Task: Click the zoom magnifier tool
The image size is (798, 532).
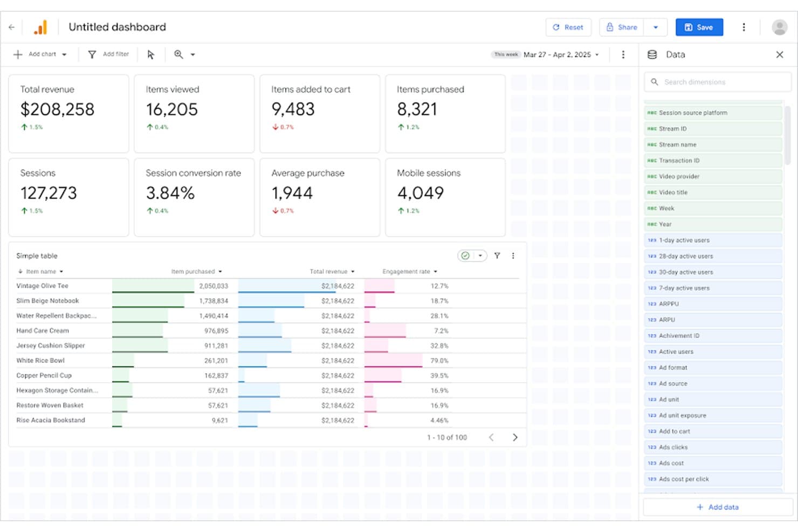Action: (178, 54)
